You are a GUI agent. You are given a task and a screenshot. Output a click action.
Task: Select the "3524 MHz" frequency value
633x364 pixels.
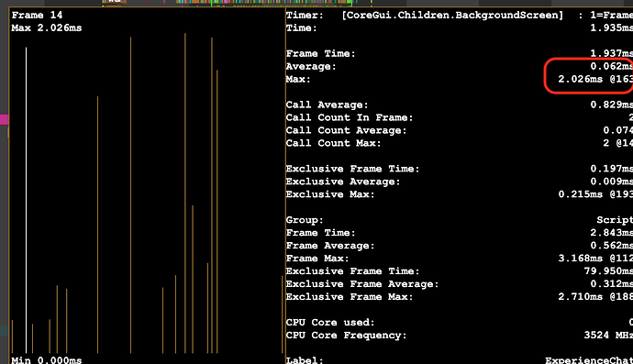(608, 336)
